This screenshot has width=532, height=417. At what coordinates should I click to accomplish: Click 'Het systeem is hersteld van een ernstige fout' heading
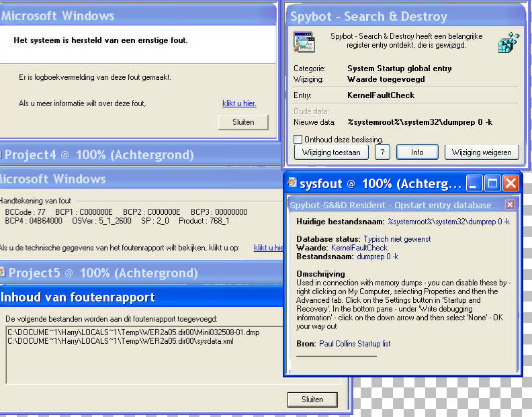(x=101, y=40)
